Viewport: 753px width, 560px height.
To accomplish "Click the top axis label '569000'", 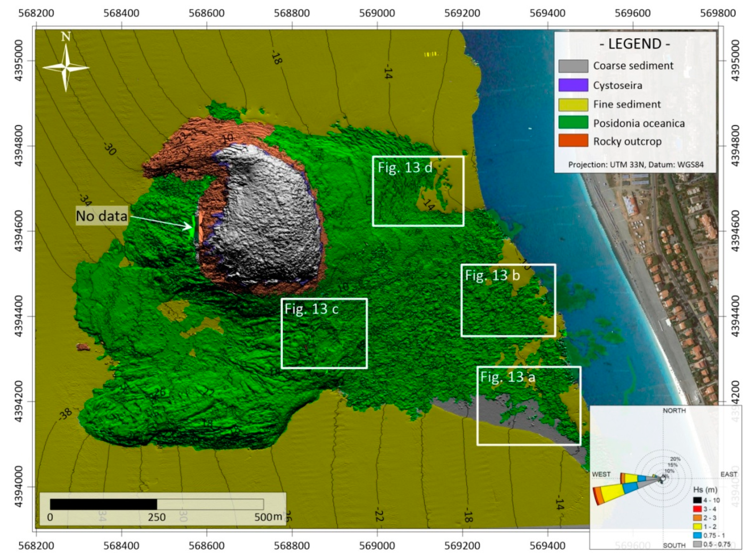I will [x=377, y=13].
